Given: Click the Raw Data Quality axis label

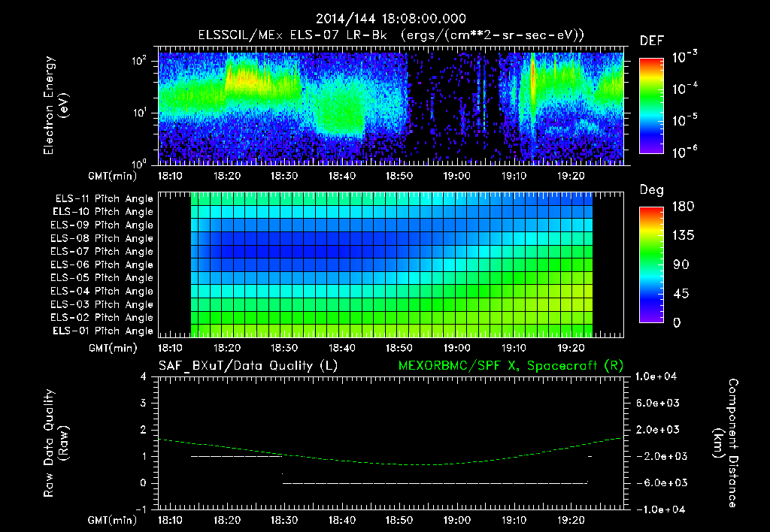Looking at the screenshot, I should [x=56, y=443].
